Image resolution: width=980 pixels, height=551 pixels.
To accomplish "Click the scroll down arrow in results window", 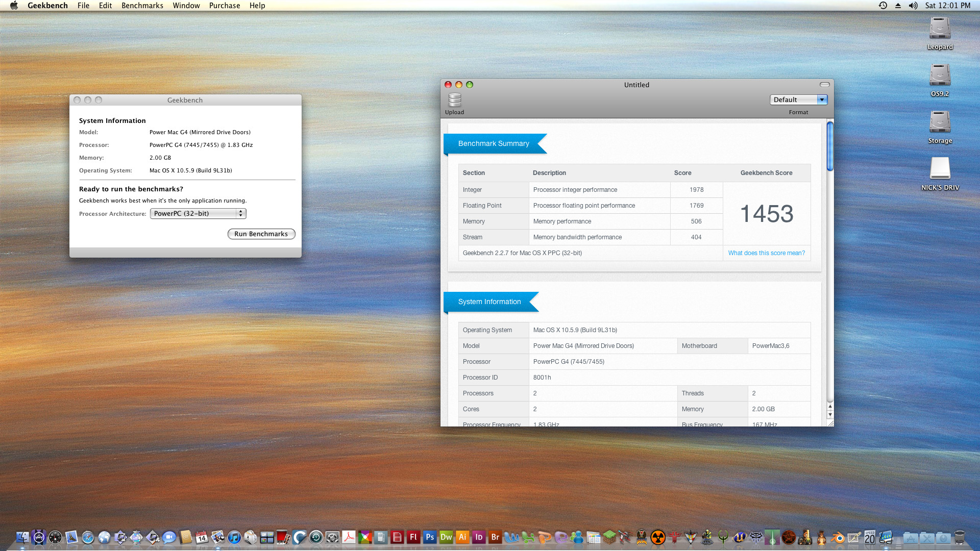I will 830,415.
